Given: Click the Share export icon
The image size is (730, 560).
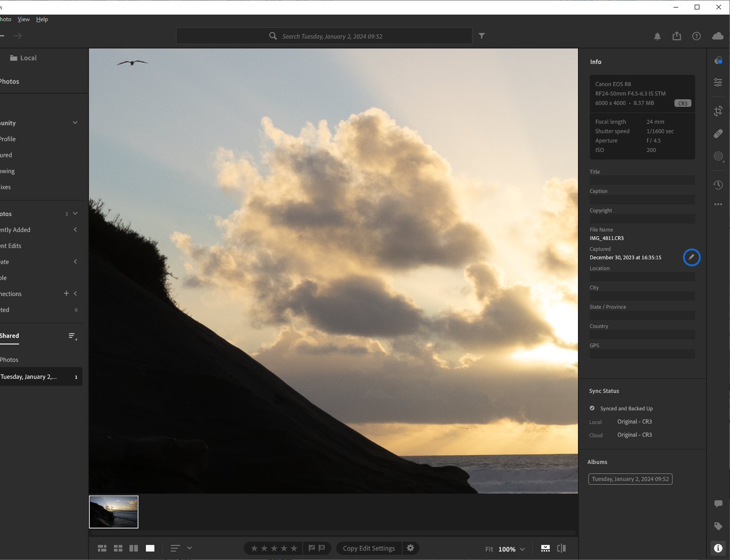Looking at the screenshot, I should click(x=677, y=36).
